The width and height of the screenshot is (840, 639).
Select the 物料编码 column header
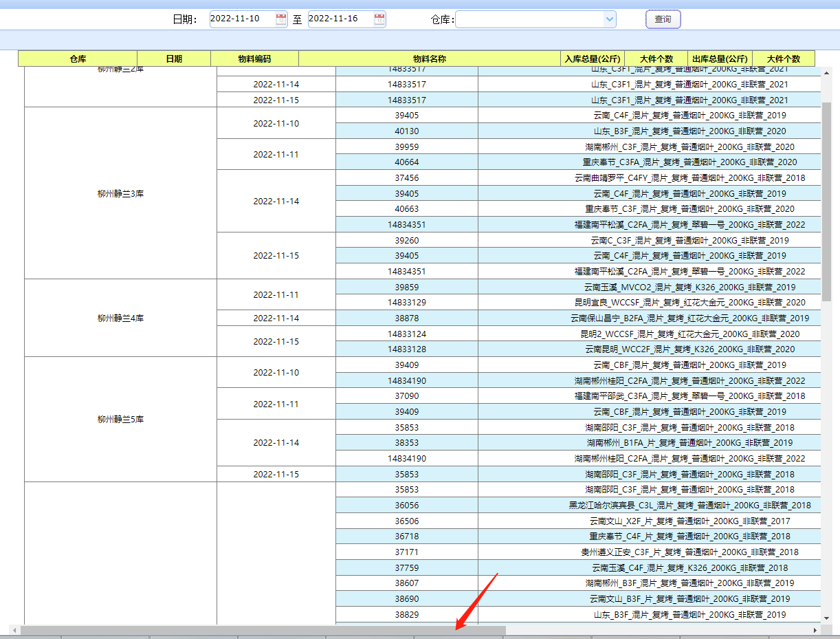254,59
